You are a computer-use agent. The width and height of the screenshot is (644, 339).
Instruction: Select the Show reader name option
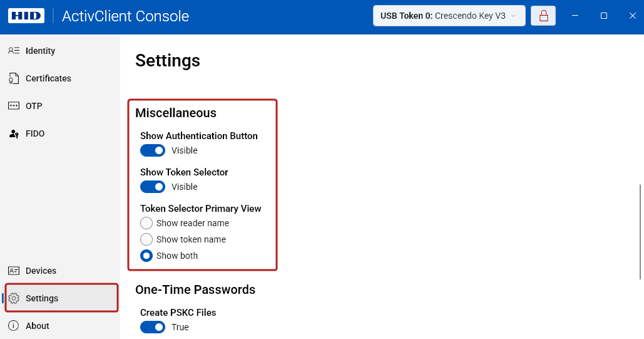pyautogui.click(x=146, y=223)
